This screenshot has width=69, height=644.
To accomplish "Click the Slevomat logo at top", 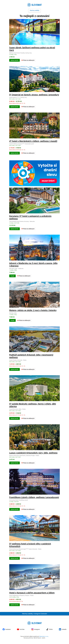I will tap(34, 5).
